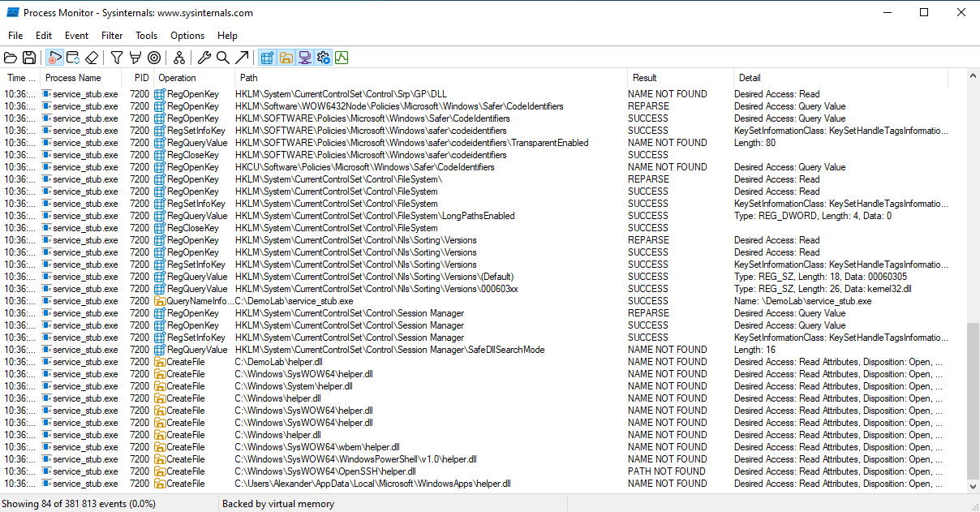The width and height of the screenshot is (980, 512).
Task: Click the 'Name: \DemoLab\service_stub.exe' detail
Action: (803, 301)
